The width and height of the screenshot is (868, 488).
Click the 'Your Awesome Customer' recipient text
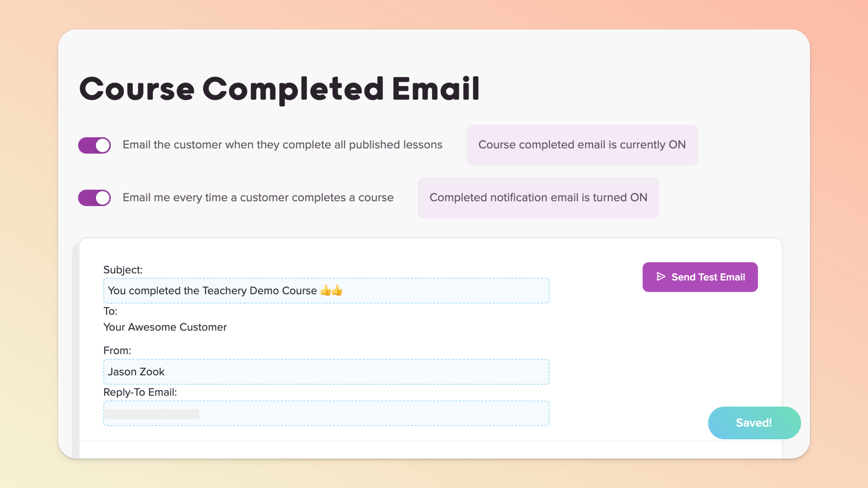pyautogui.click(x=165, y=327)
